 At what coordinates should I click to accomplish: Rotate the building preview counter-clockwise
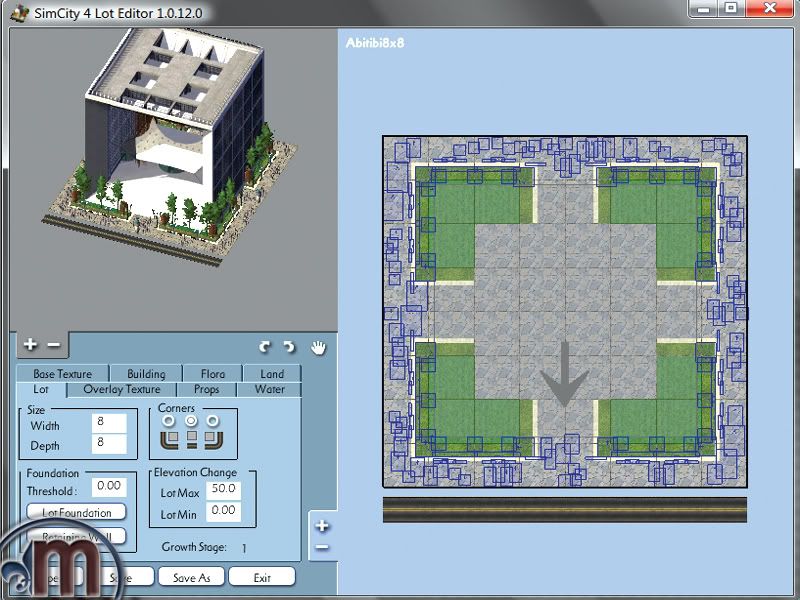click(264, 347)
